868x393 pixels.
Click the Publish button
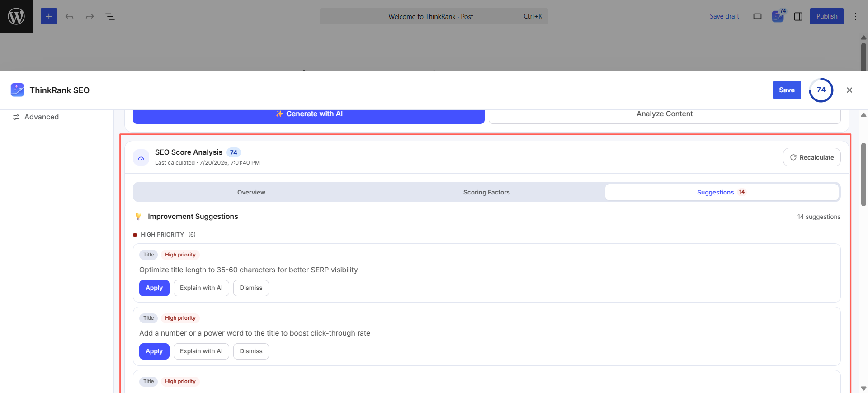click(826, 16)
